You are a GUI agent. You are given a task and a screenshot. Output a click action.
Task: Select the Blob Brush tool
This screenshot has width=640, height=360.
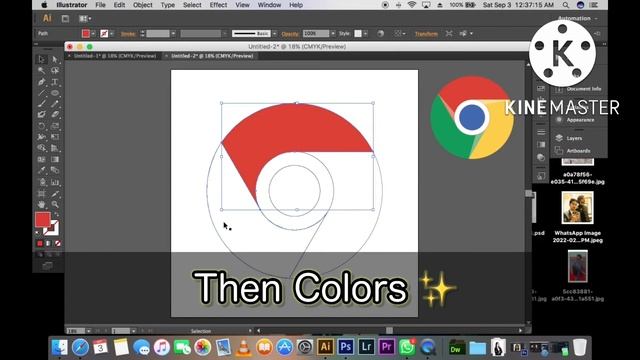pos(42,115)
